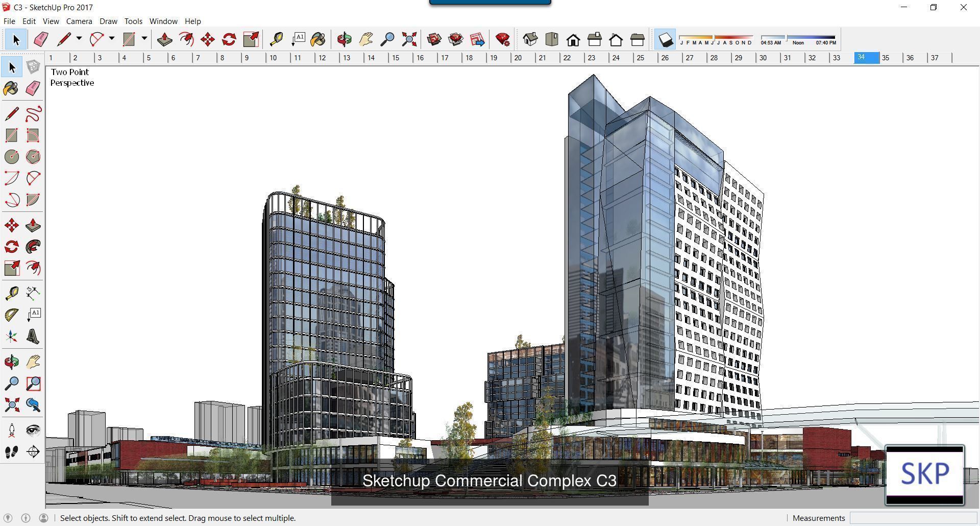The width and height of the screenshot is (980, 526).
Task: Switch to scene tab 35
Action: tap(891, 58)
